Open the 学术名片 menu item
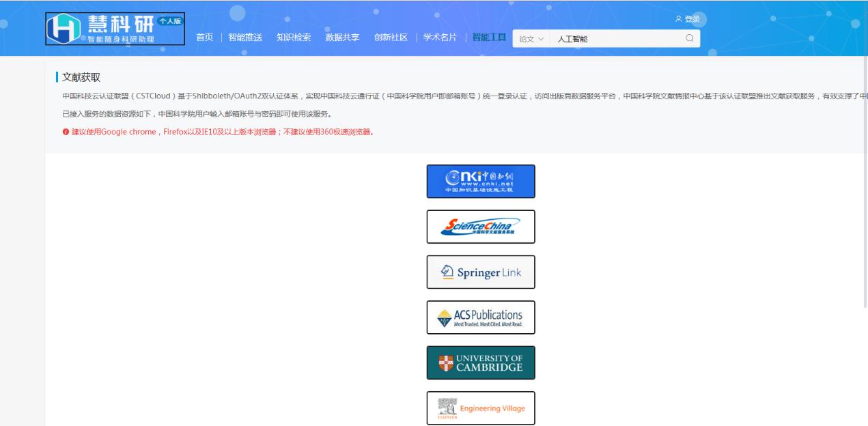The image size is (868, 426). 440,38
